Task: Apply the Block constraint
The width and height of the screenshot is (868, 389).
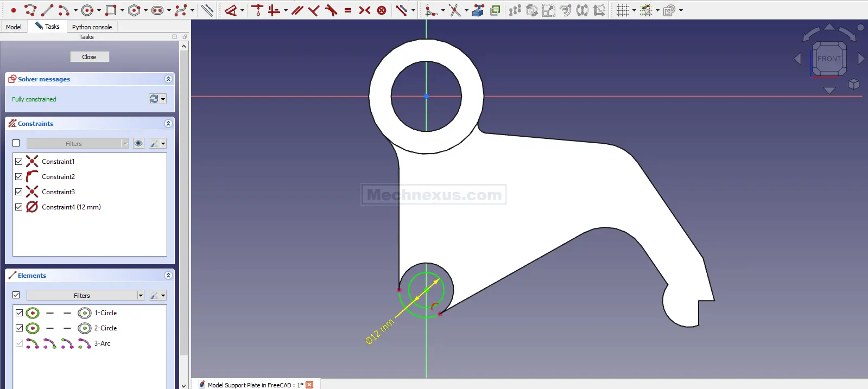Action: coord(382,10)
